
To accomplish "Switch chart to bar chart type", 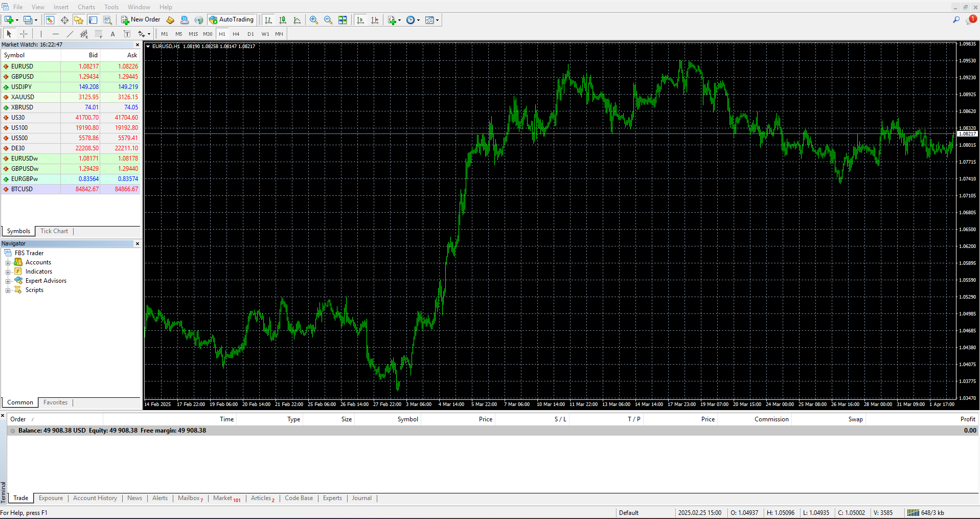I will click(x=268, y=20).
